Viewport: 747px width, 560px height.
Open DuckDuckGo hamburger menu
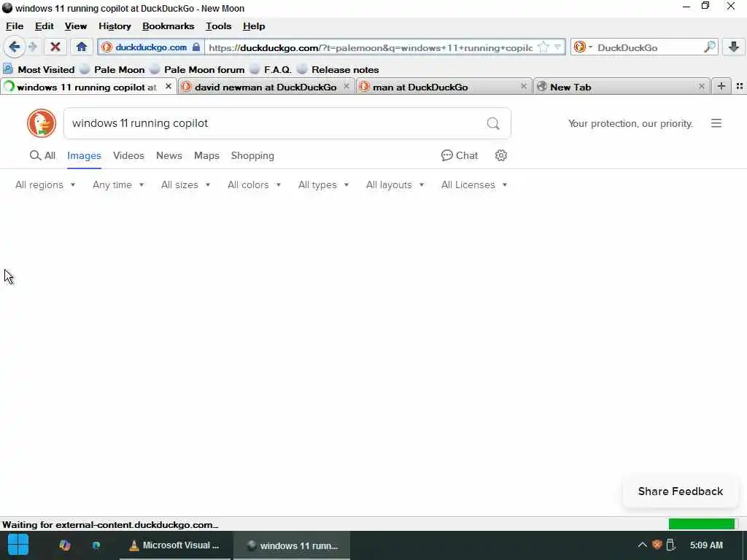(x=716, y=123)
